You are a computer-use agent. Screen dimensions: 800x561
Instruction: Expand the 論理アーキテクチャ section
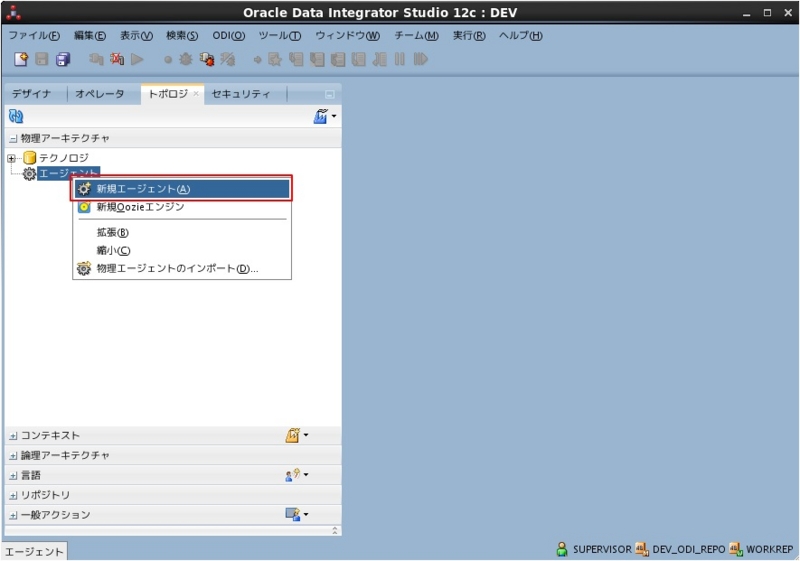coord(13,456)
